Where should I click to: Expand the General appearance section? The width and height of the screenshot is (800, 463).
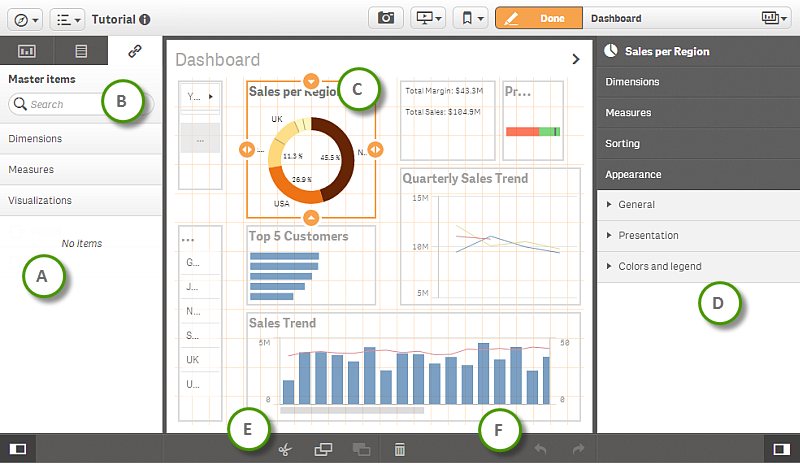(x=636, y=204)
